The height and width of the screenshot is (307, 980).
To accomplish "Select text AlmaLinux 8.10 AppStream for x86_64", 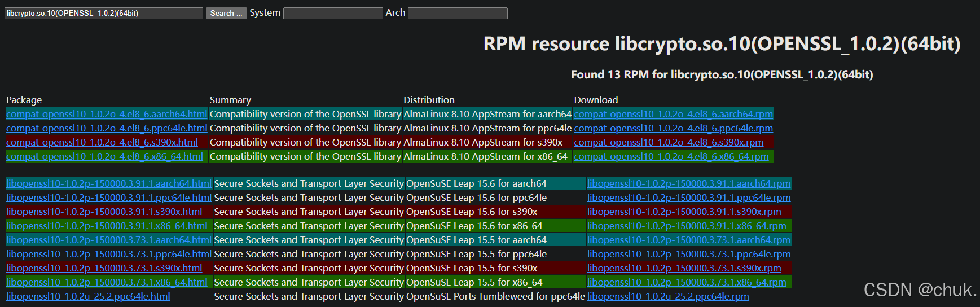I will pos(485,156).
